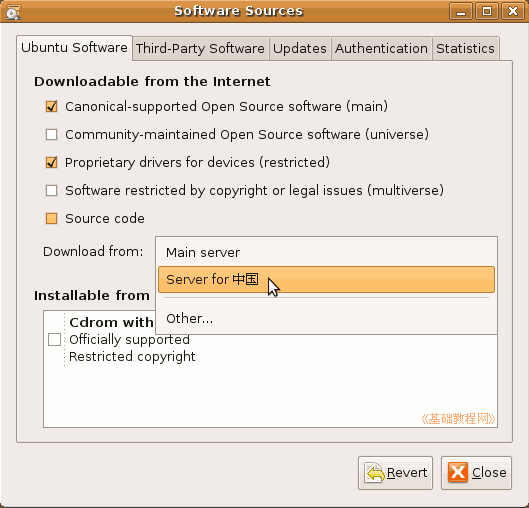Screen dimensions: 529x508
Task: Click the Download from: label
Action: pos(93,252)
